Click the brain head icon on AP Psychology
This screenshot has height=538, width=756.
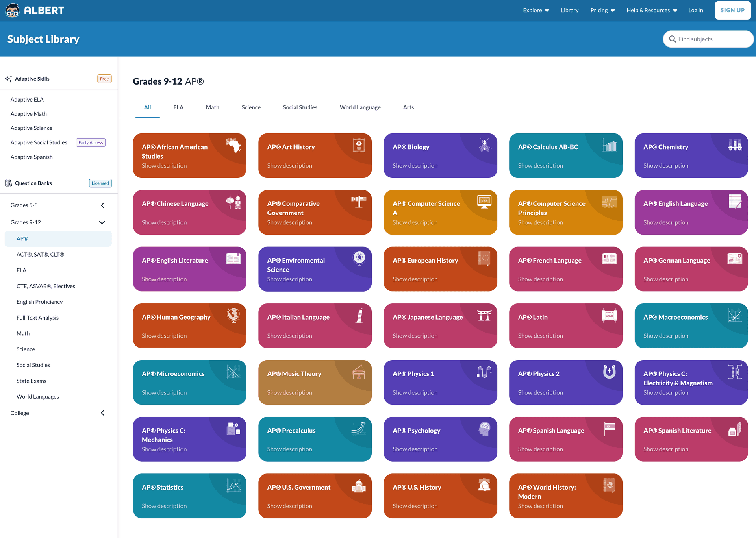484,429
